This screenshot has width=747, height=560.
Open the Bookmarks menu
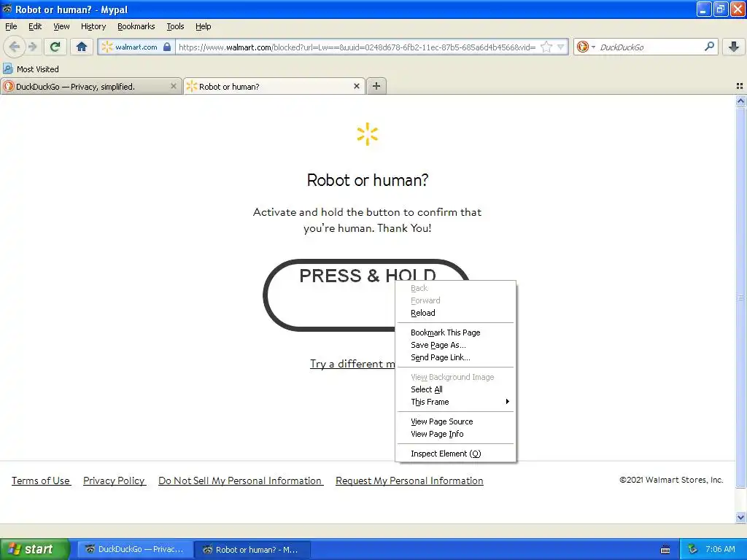(136, 26)
